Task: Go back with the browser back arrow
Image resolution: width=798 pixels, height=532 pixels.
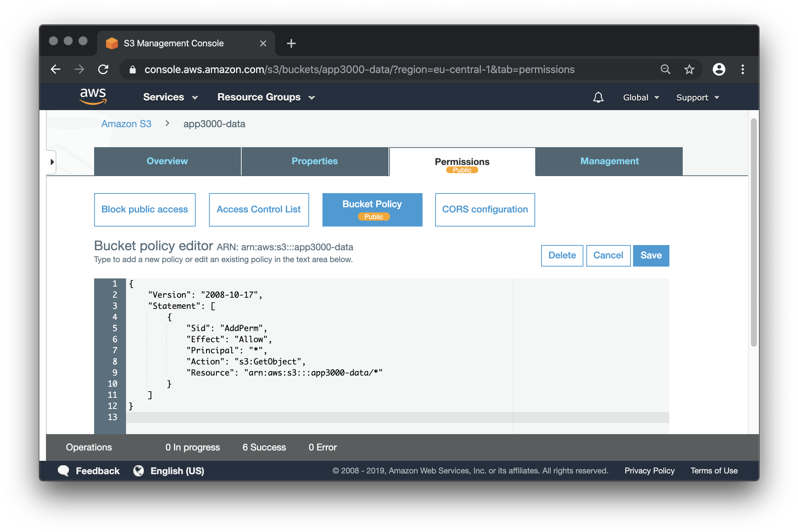Action: click(56, 69)
